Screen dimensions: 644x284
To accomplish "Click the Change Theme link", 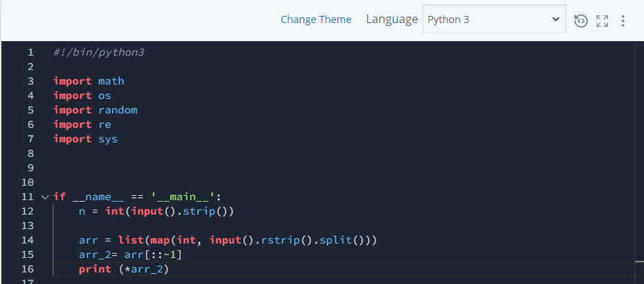I will (x=316, y=20).
